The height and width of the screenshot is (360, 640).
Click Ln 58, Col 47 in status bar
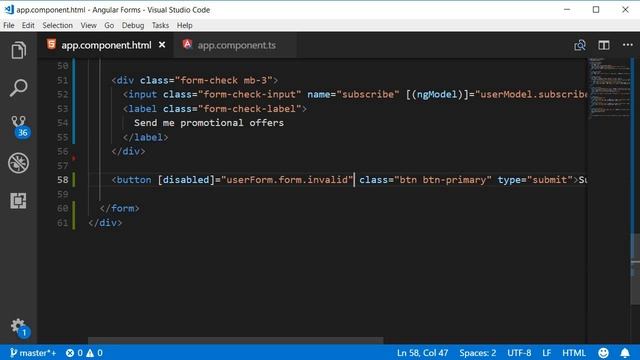422,353
